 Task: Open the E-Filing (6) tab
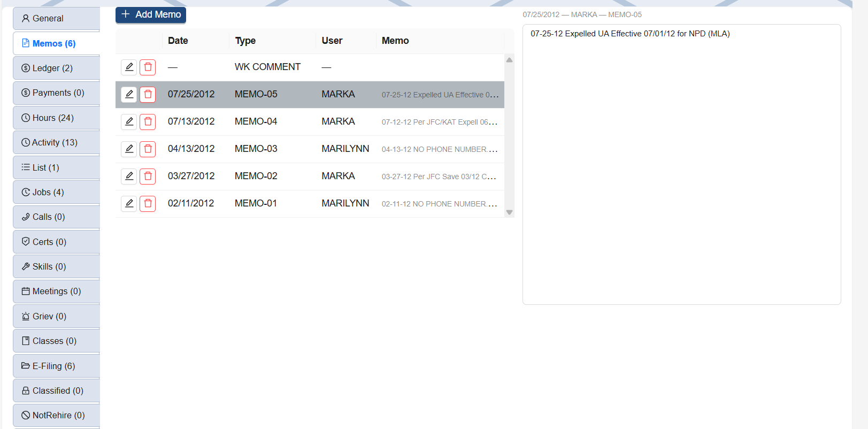tap(56, 366)
